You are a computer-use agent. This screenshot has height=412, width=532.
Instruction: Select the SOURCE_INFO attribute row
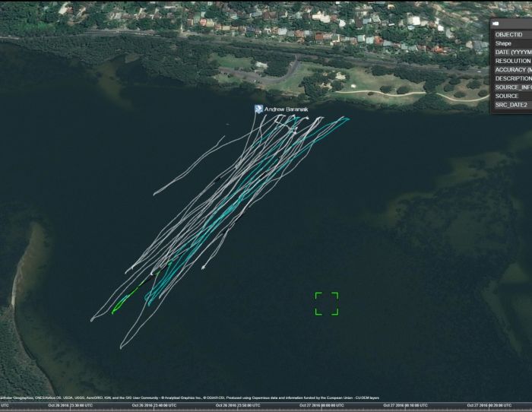pyautogui.click(x=511, y=87)
